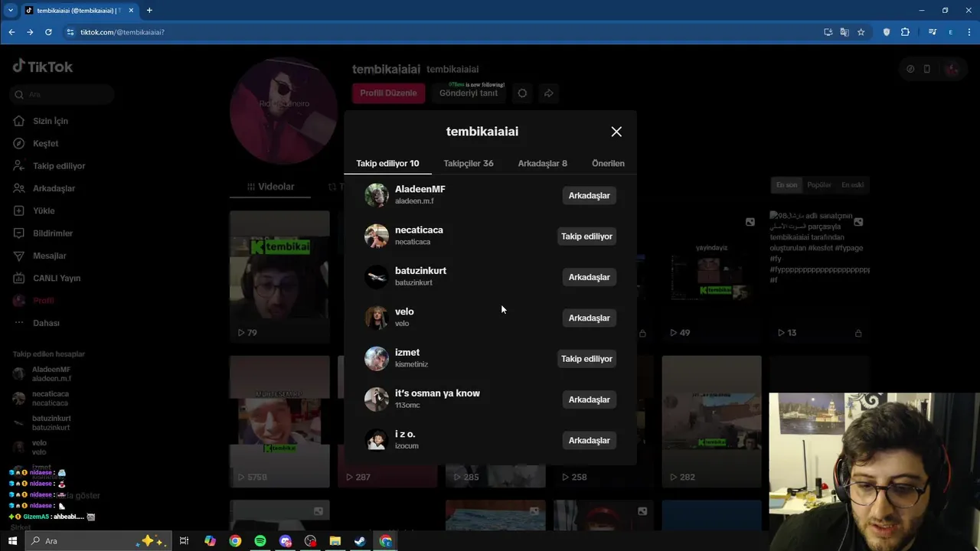Click Arkadaşlar button for batuzinkurt

[589, 277]
